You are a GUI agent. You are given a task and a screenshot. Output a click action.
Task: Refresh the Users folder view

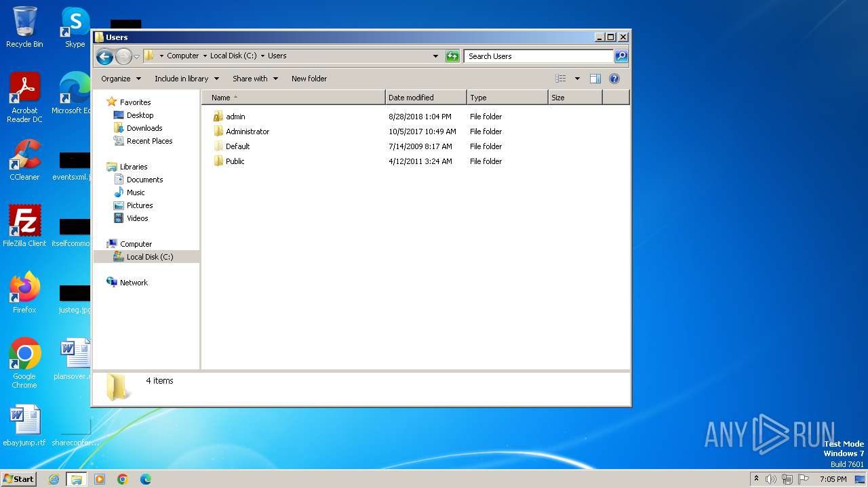click(x=452, y=56)
